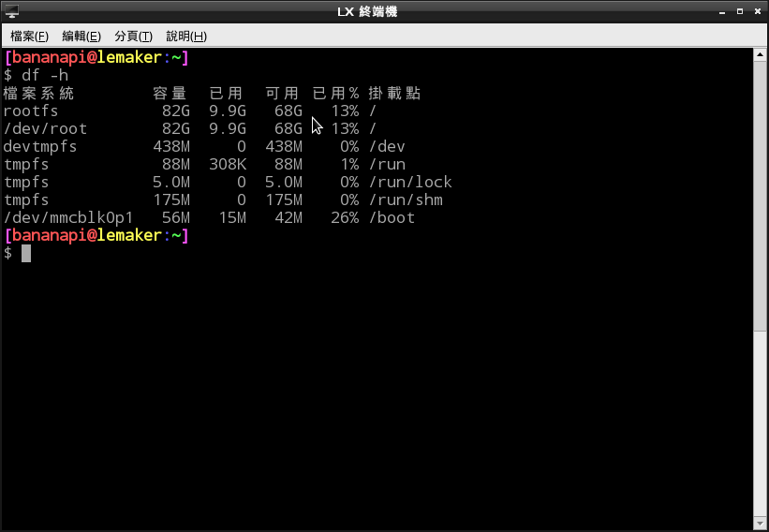Click the terminal icon in title bar
Viewport: 769px width, 532px height.
tap(11, 11)
